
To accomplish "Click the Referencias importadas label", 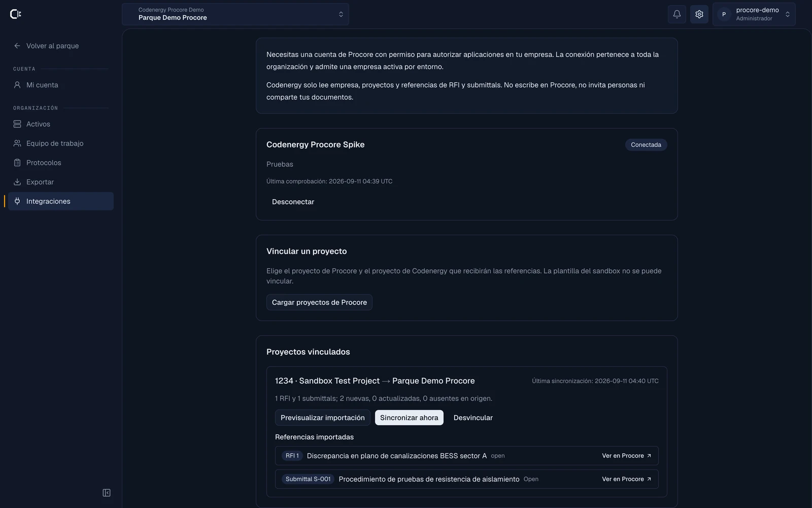I will click(x=314, y=437).
